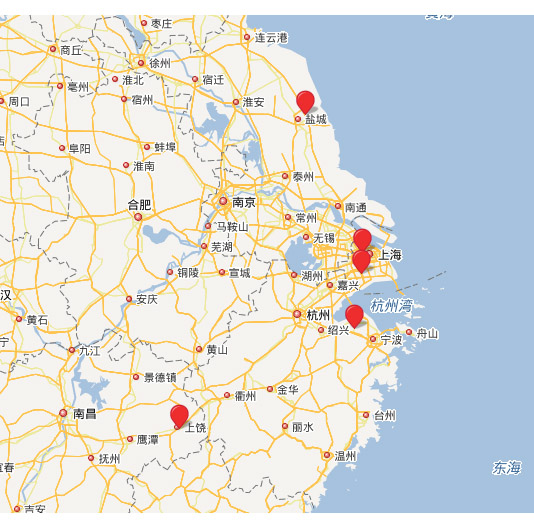Image resolution: width=534 pixels, height=527 pixels.
Task: Click the 温州 city label
Action: (x=345, y=455)
